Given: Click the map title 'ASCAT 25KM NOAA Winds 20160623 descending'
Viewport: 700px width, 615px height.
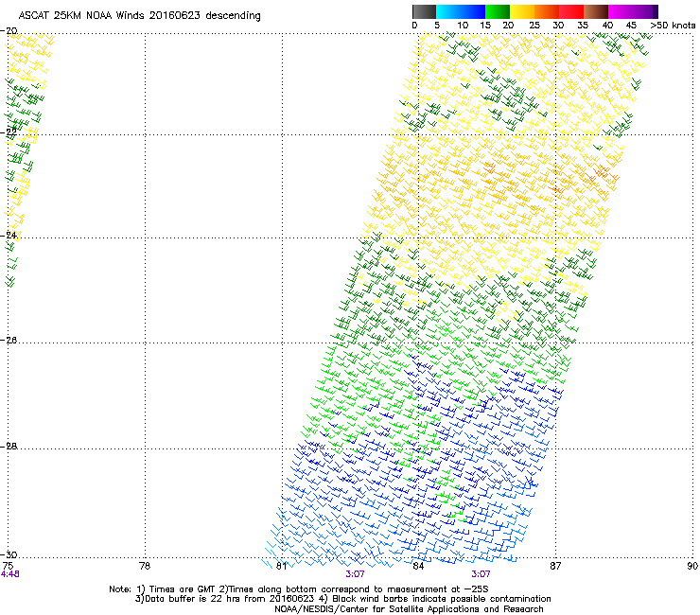Looking at the screenshot, I should pyautogui.click(x=139, y=16).
